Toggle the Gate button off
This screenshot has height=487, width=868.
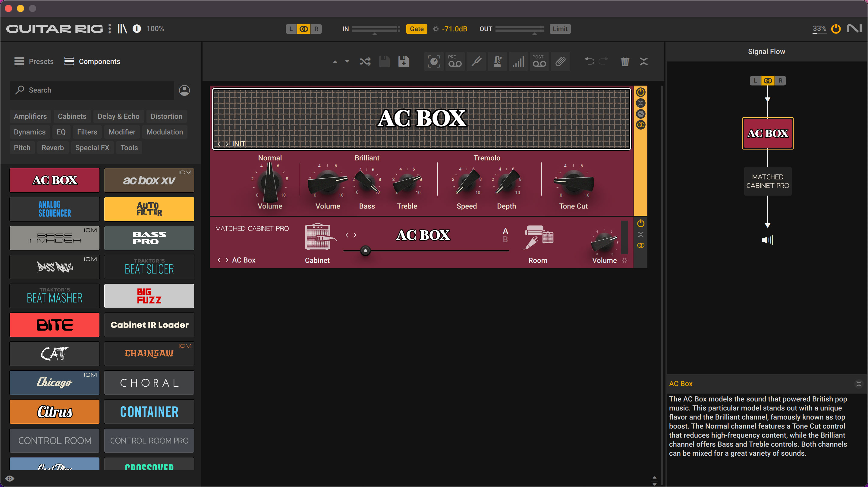(x=417, y=29)
